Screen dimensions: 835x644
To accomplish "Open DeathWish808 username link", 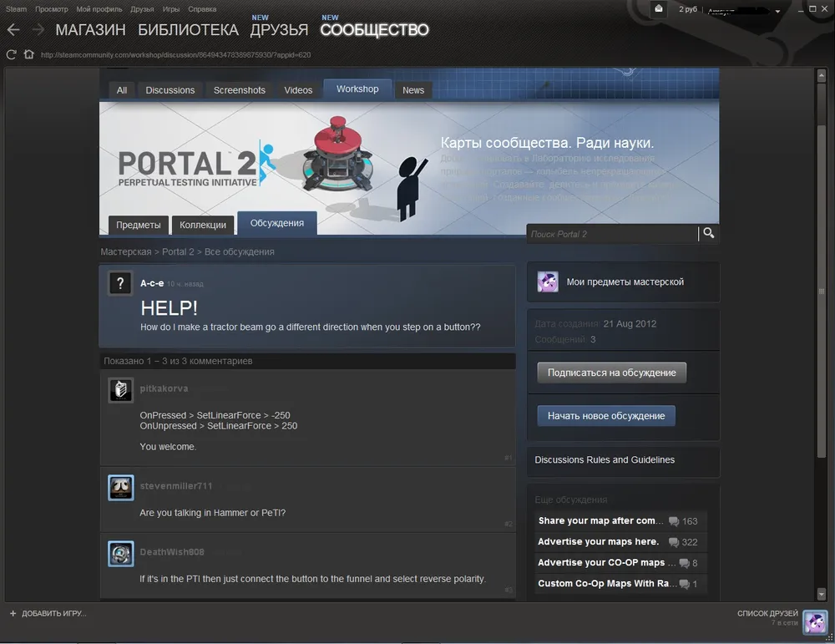I will tap(172, 552).
